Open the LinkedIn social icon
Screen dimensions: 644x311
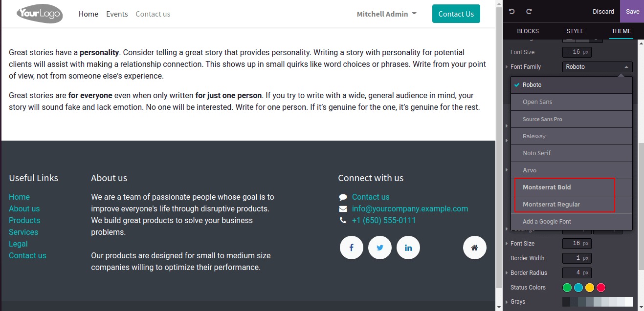(x=408, y=248)
